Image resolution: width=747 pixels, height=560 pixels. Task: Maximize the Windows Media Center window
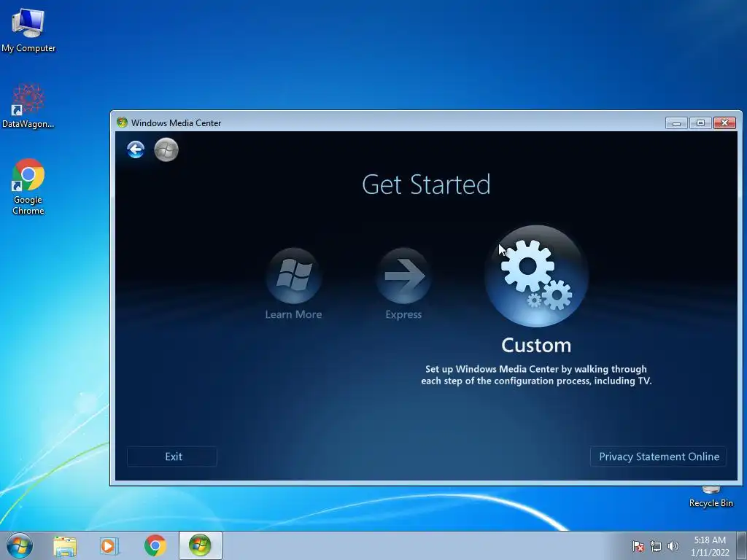pyautogui.click(x=700, y=122)
